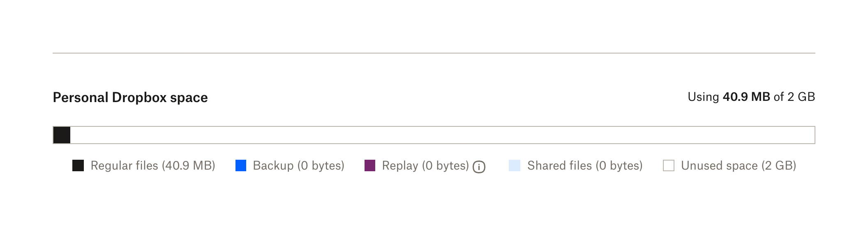868x226 pixels.
Task: Click the word "Using" in usage summary
Action: point(703,97)
